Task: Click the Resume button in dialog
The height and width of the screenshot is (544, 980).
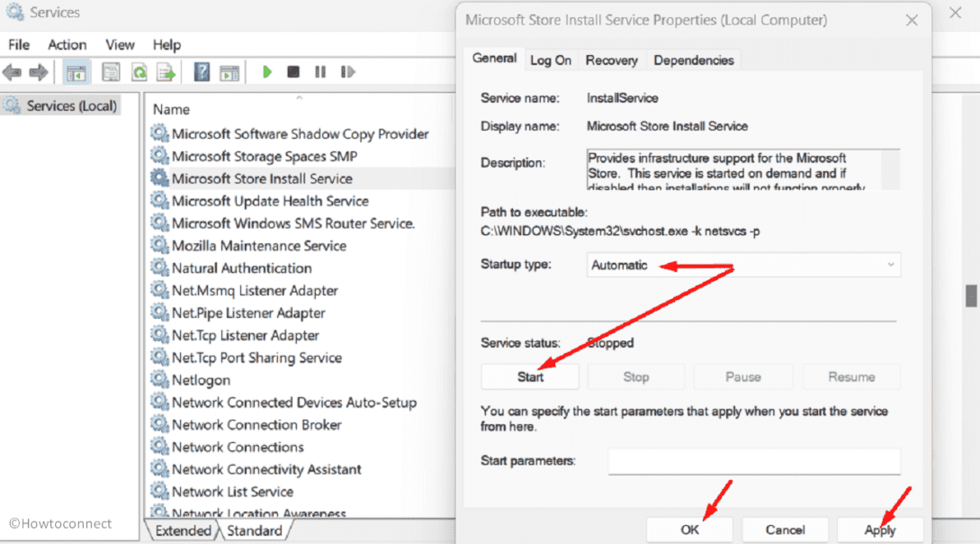Action: [851, 377]
